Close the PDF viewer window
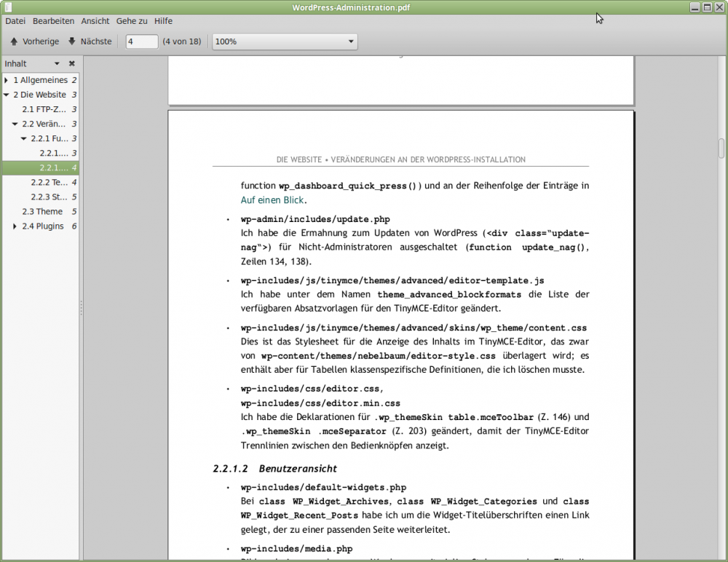728x562 pixels. coord(719,7)
